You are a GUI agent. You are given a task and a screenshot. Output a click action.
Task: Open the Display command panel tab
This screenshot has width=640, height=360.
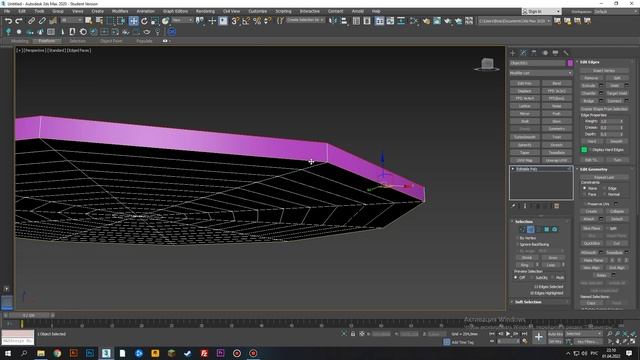pyautogui.click(x=555, y=53)
